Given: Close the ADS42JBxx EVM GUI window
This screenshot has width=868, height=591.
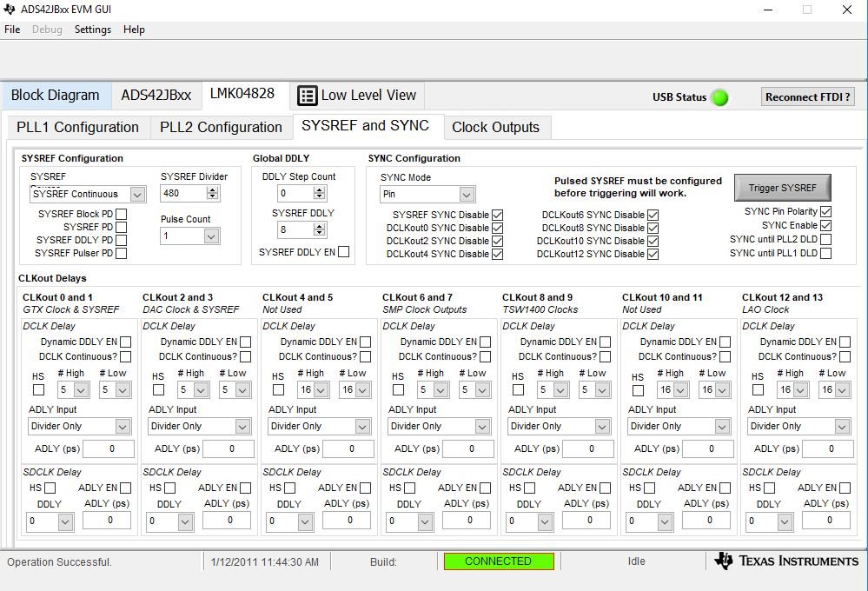Looking at the screenshot, I should pyautogui.click(x=847, y=10).
